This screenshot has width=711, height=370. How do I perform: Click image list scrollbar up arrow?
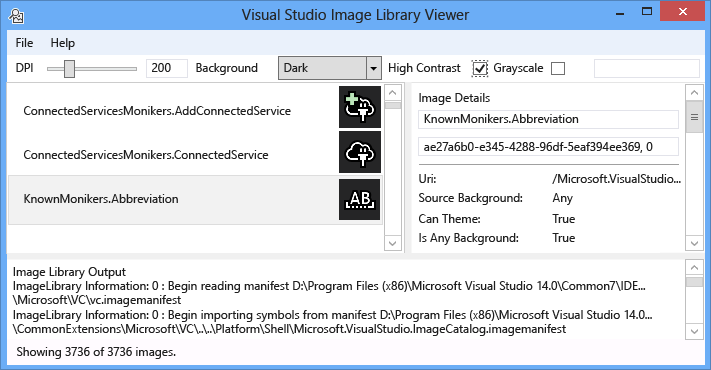point(393,93)
